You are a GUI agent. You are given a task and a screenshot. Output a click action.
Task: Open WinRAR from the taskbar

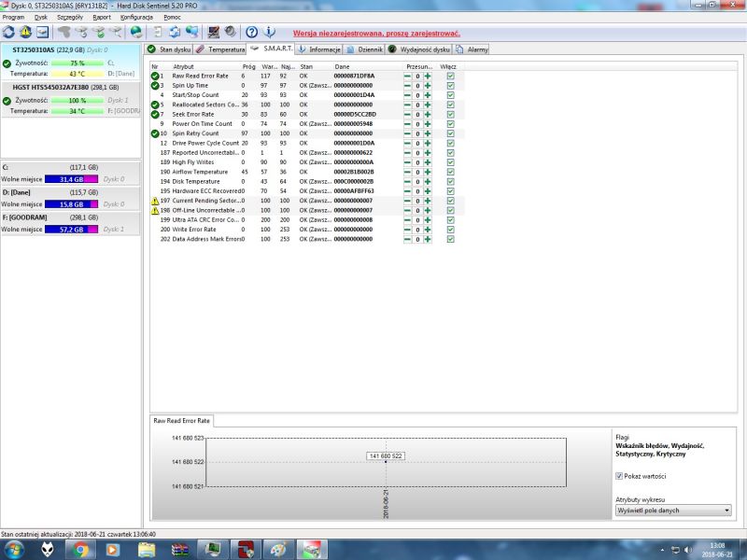tap(179, 550)
